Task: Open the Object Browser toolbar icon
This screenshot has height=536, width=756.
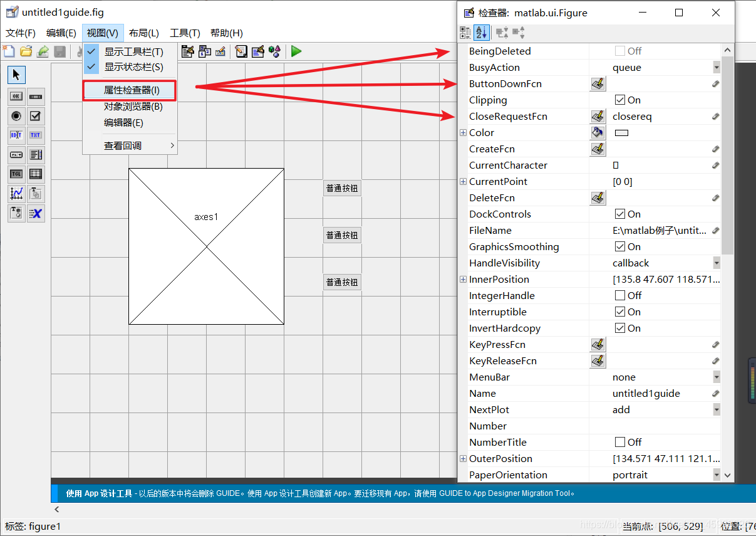Action: [274, 51]
